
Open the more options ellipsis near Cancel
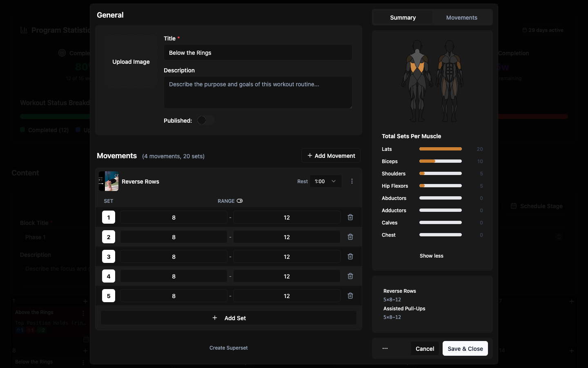385,349
